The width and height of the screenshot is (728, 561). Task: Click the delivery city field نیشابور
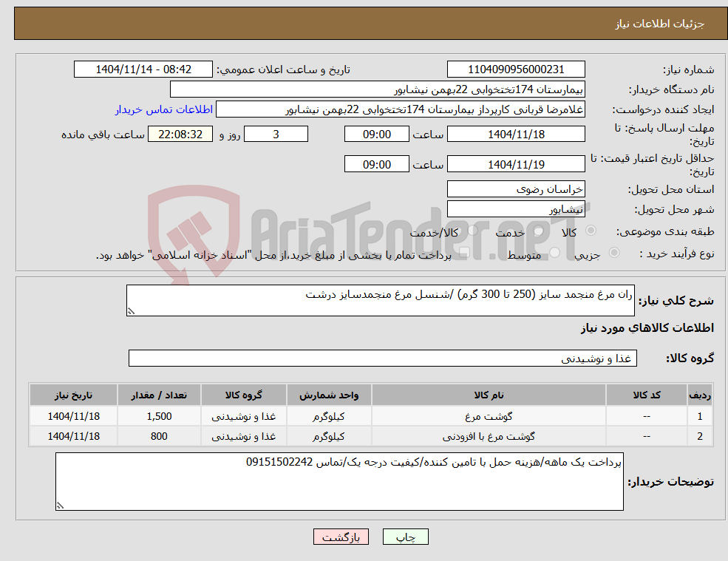516,209
